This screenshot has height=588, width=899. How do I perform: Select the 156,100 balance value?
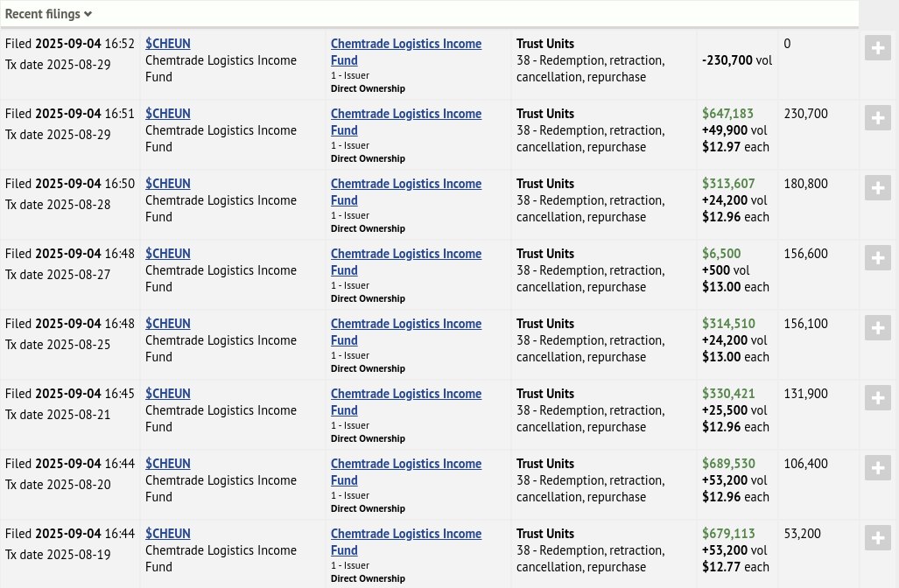pyautogui.click(x=805, y=323)
